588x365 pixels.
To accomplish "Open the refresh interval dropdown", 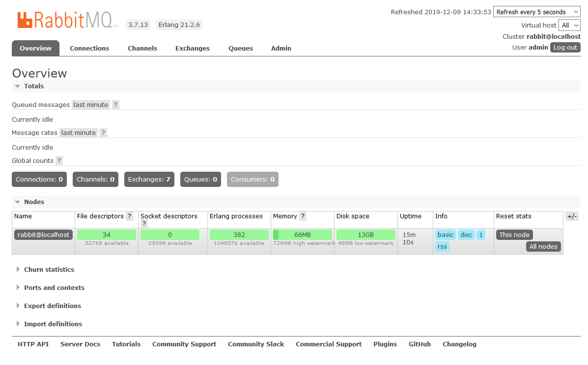I will tap(536, 12).
